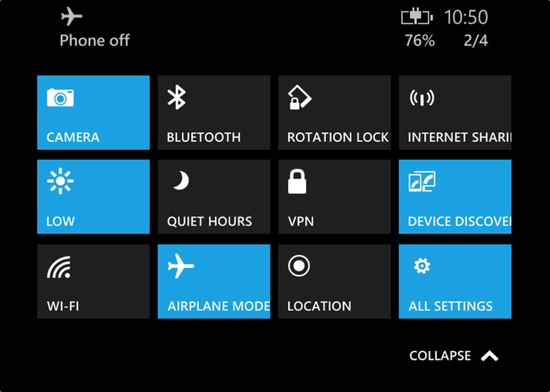This screenshot has height=392, width=550.
Task: Tap the battery icon in the status bar
Action: pyautogui.click(x=416, y=17)
